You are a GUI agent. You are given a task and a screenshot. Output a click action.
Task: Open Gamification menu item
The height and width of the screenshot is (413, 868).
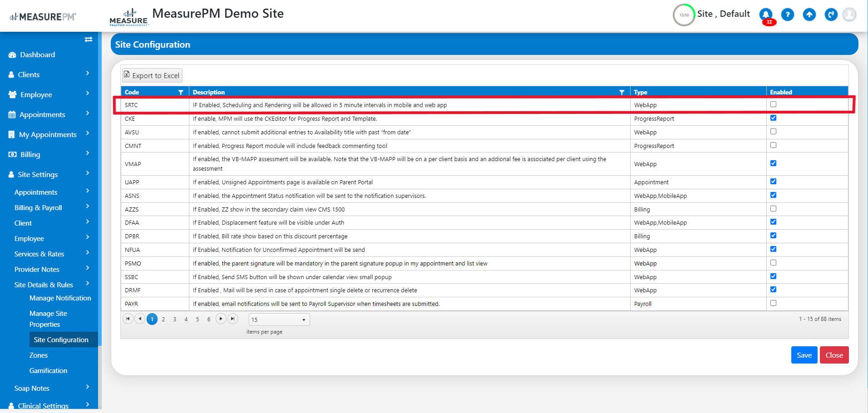coord(48,371)
